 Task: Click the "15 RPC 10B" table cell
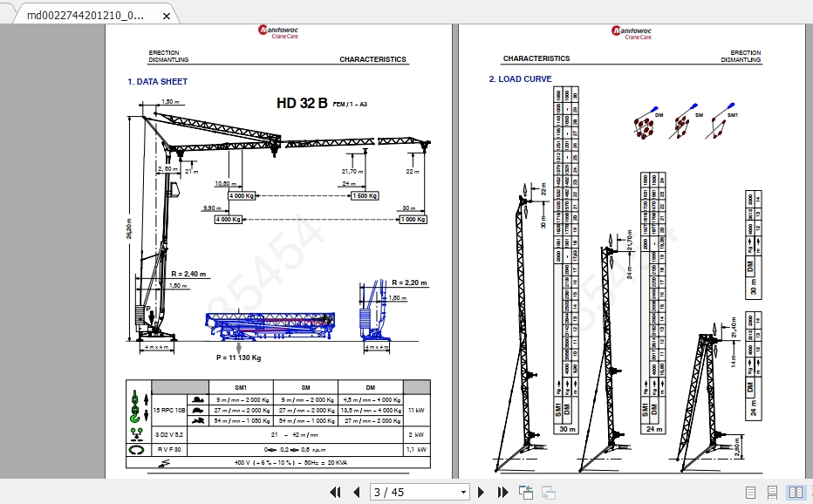point(169,410)
